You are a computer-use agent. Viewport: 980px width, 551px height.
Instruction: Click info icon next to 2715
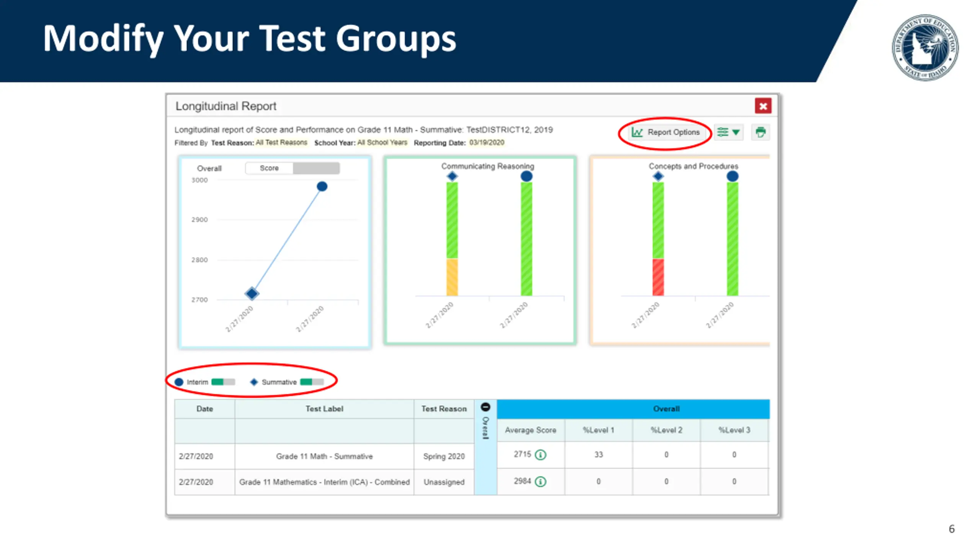click(540, 455)
